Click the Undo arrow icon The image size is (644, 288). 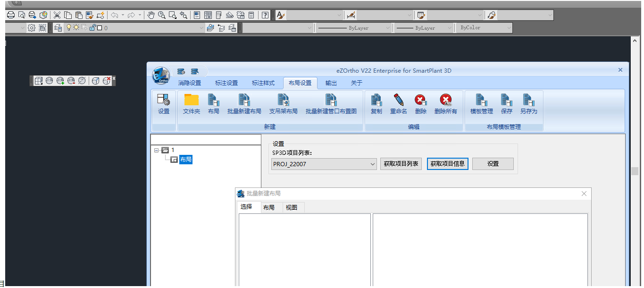tap(114, 15)
